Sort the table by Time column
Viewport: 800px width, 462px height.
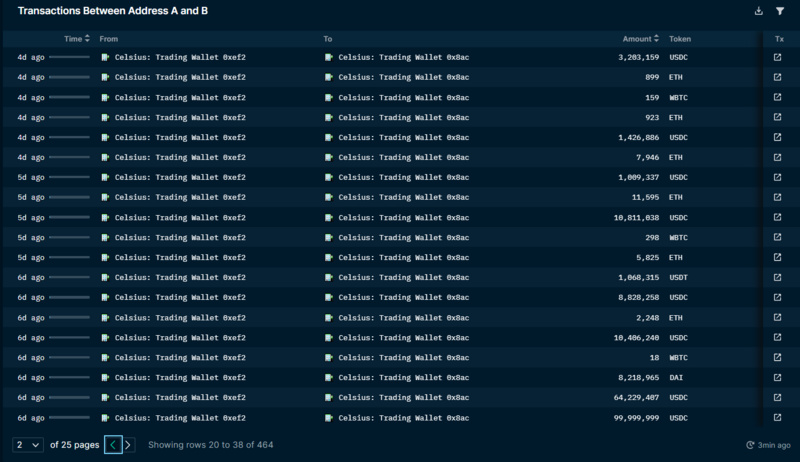76,39
